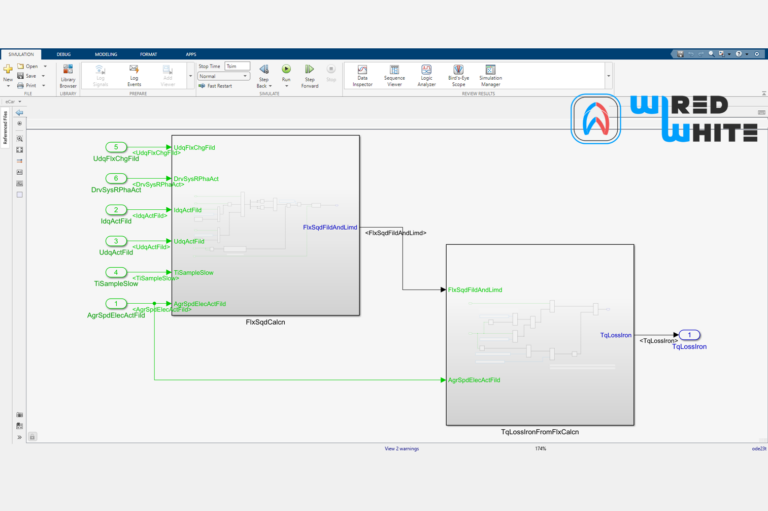Switch to the Format tab

click(148, 54)
